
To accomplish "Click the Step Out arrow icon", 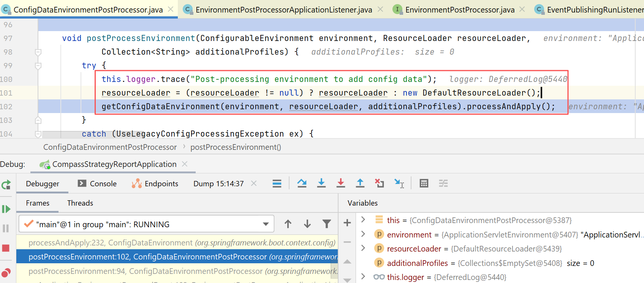I will click(x=360, y=184).
